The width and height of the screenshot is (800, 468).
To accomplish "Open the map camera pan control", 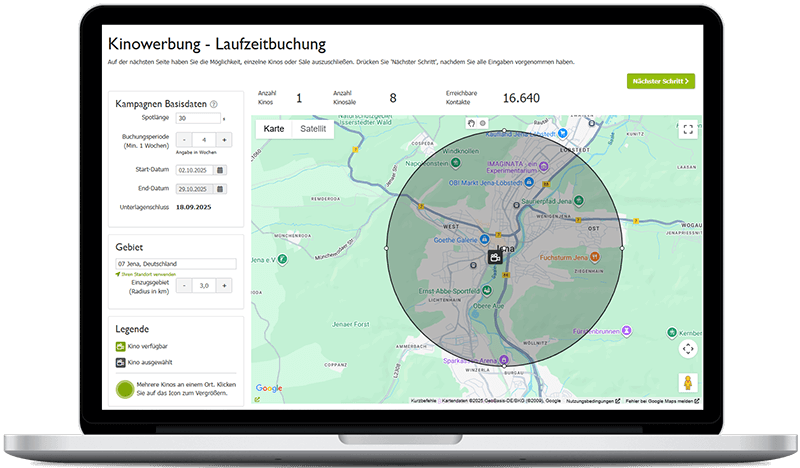I will click(x=688, y=349).
